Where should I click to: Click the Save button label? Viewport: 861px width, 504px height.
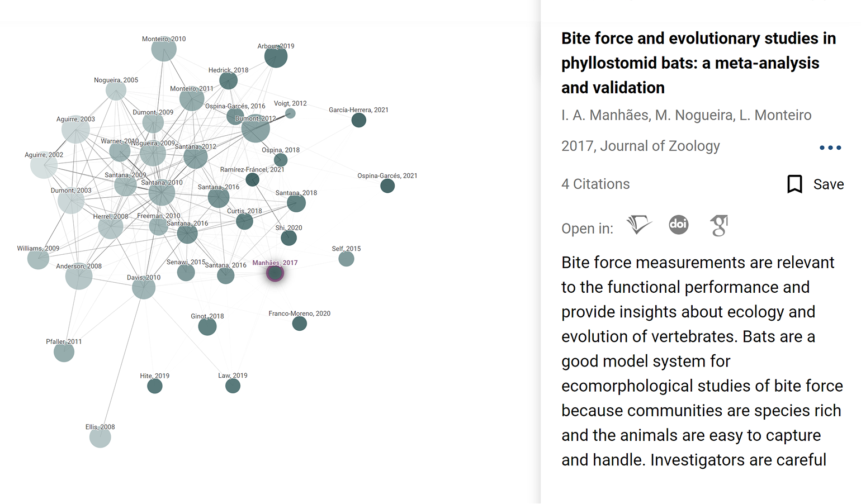click(x=828, y=184)
